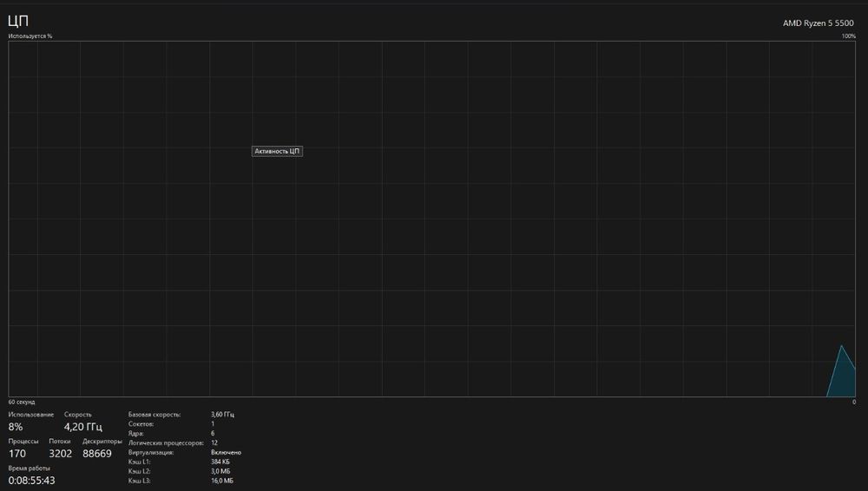The image size is (868, 491).
Task: Click the Активность ЦП tooltip
Action: 278,151
